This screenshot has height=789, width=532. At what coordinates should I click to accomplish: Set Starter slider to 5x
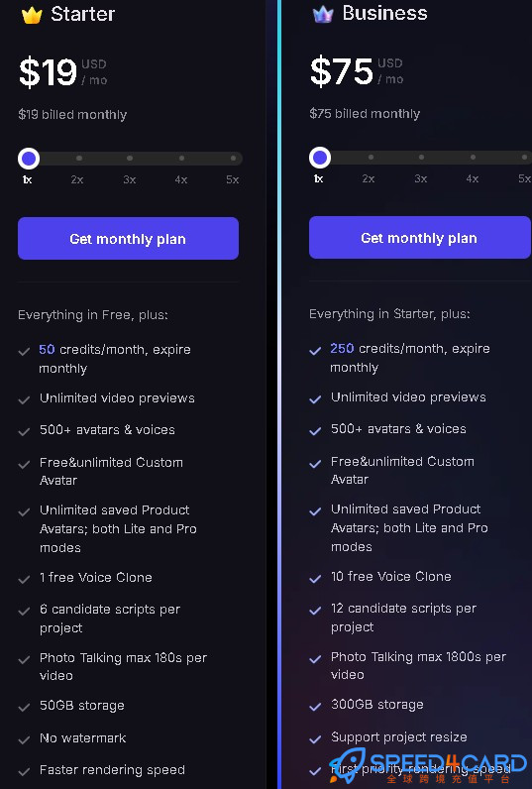click(x=233, y=158)
